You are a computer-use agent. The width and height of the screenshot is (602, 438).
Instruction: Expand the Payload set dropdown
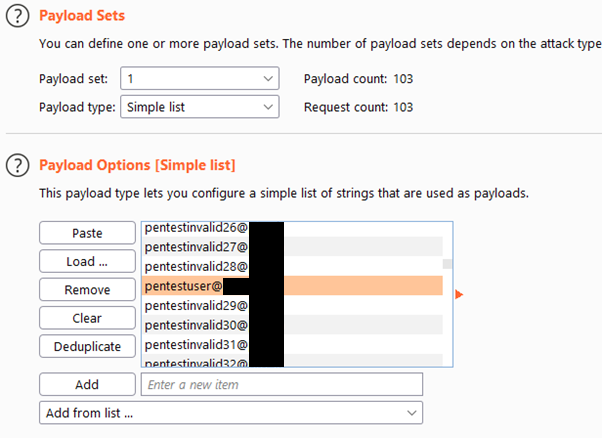click(200, 79)
